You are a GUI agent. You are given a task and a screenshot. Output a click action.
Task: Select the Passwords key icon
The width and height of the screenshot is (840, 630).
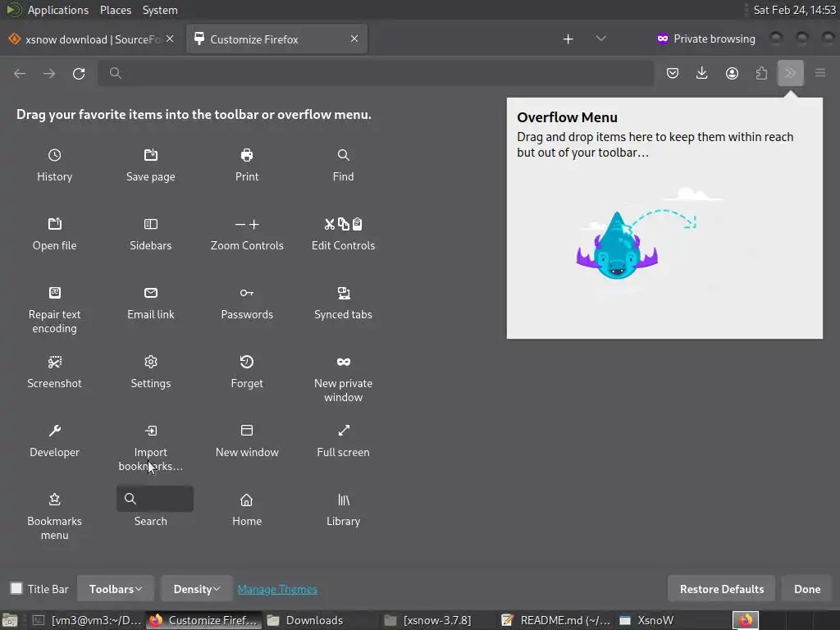click(x=247, y=293)
